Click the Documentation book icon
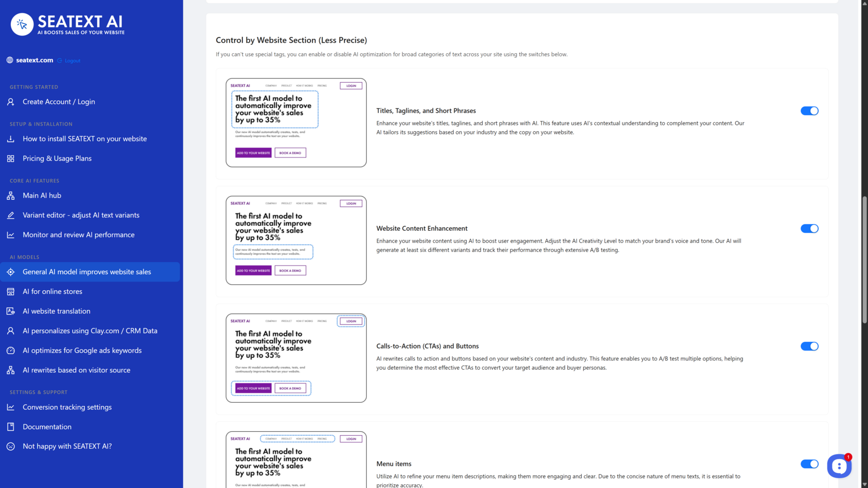The width and height of the screenshot is (868, 488). 11,427
